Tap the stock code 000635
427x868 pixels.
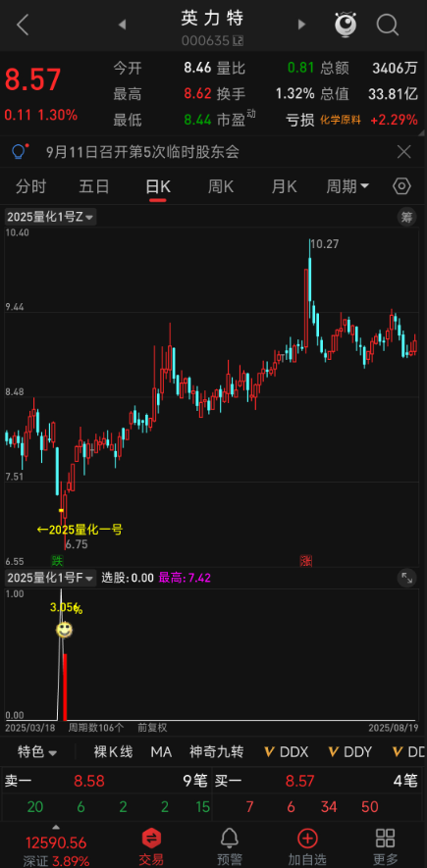coord(206,40)
